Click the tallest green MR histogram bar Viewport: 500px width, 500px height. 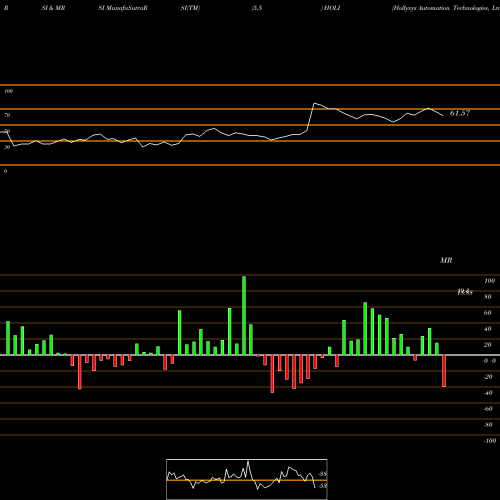[x=244, y=315]
